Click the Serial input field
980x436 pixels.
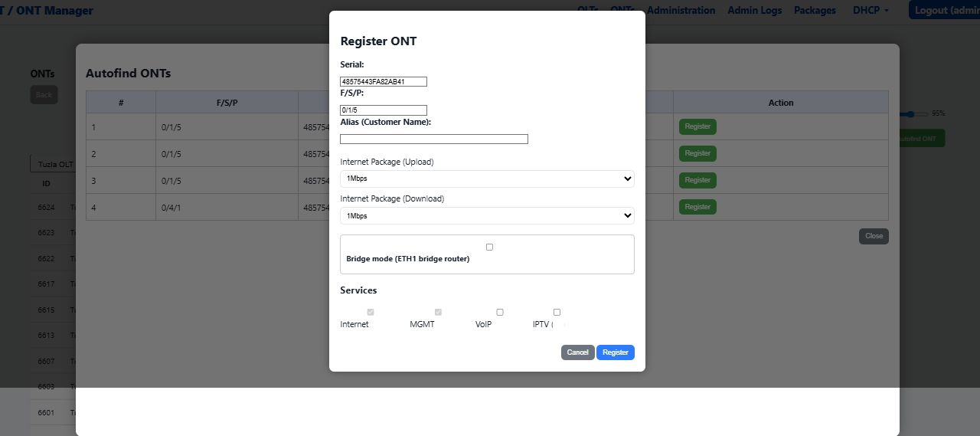(383, 81)
